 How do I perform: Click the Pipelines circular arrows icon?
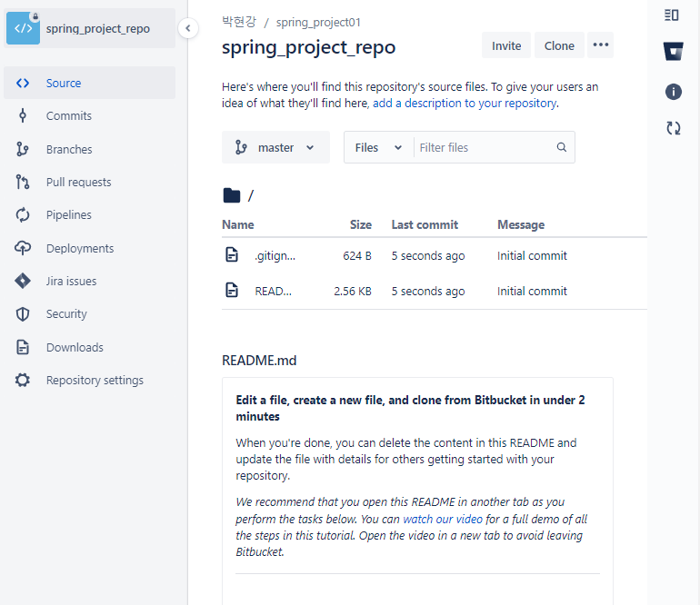(23, 215)
